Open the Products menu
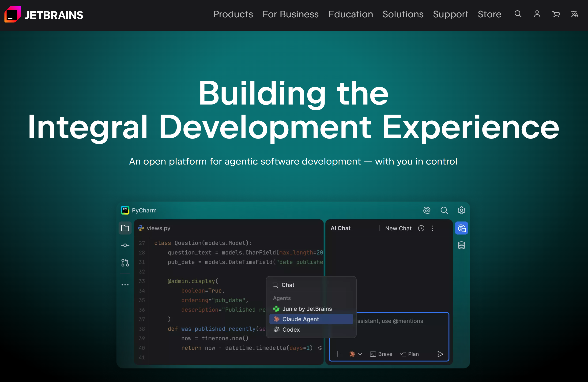This screenshot has width=588, height=382. pos(233,14)
